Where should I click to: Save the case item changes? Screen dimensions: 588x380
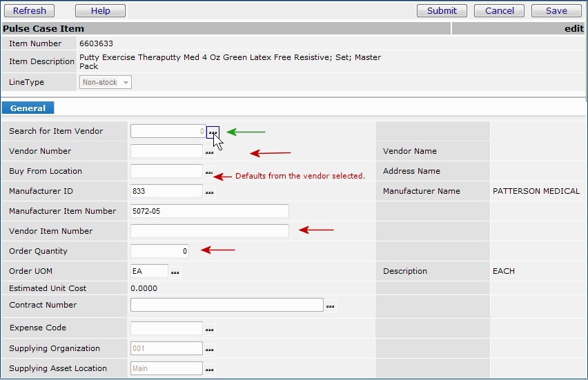tap(556, 11)
